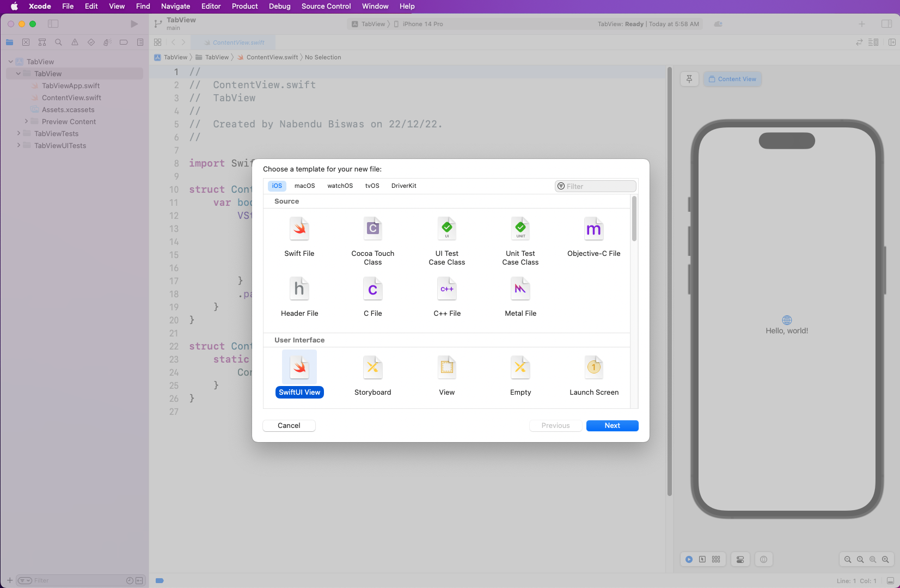Switch to the DriverKit platform tab
The image size is (900, 588).
(404, 186)
